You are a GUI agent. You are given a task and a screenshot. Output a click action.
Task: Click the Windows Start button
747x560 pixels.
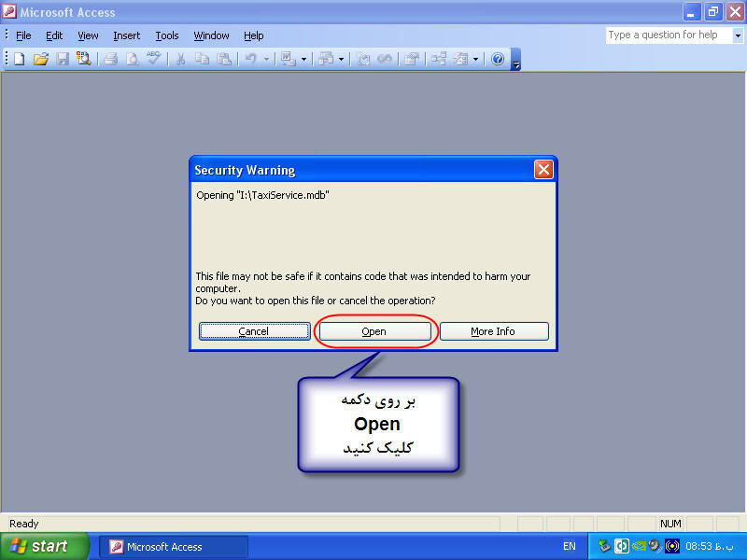44,546
